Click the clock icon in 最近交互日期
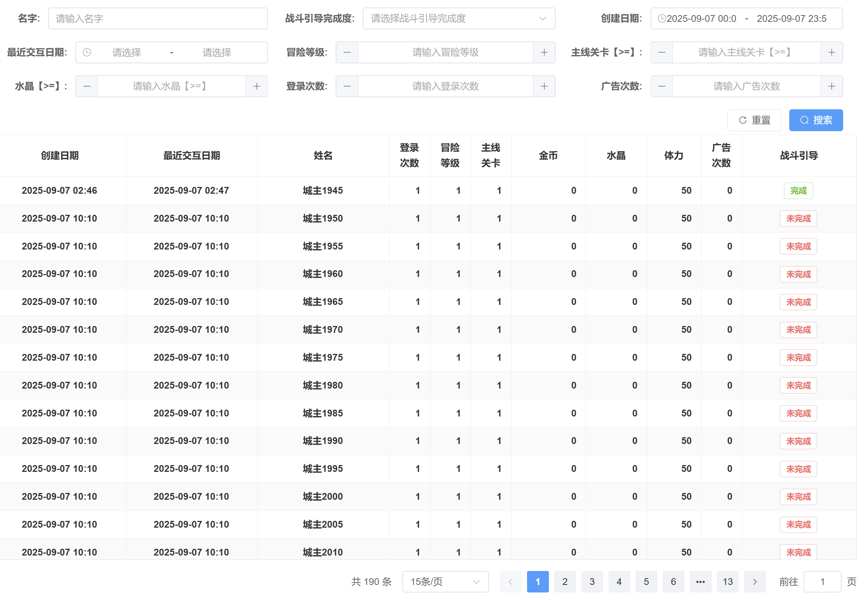This screenshot has width=868, height=600. click(x=87, y=52)
